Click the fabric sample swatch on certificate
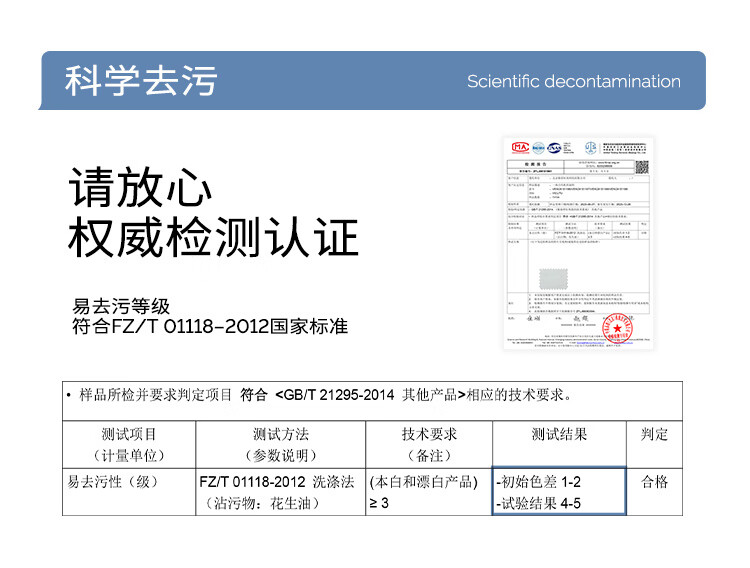Screen dimensions: 750x568 (x=553, y=279)
